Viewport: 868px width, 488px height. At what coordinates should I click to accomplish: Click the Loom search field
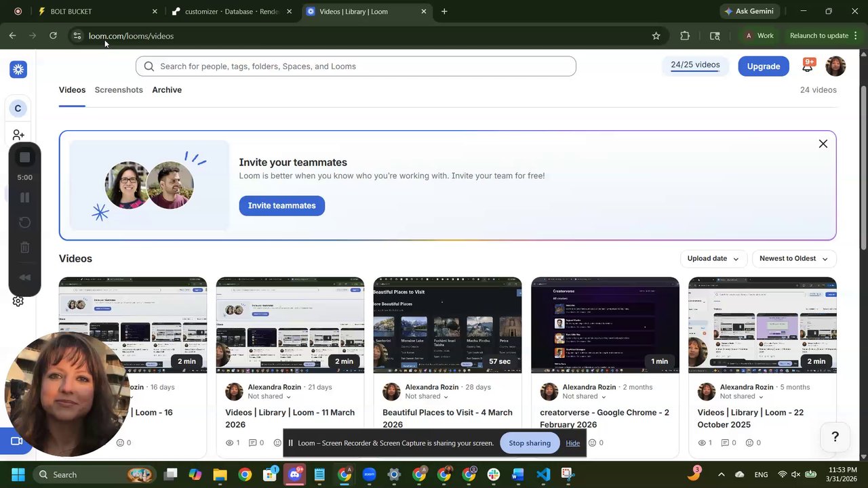coord(356,66)
